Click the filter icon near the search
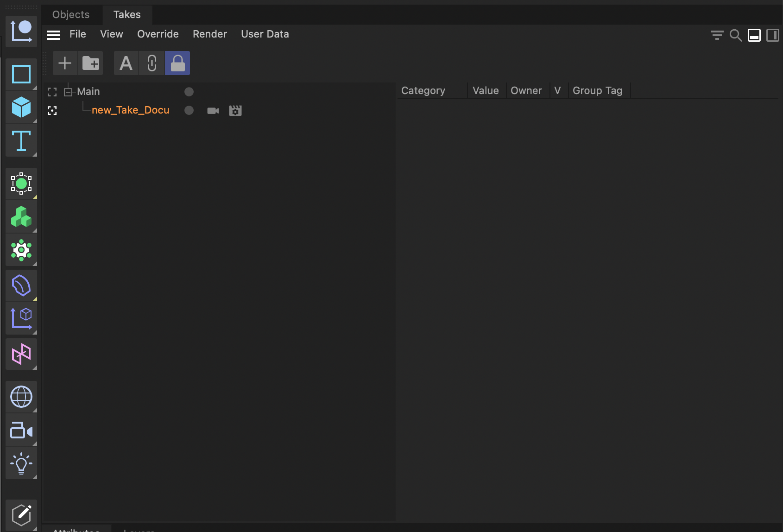 pos(716,35)
